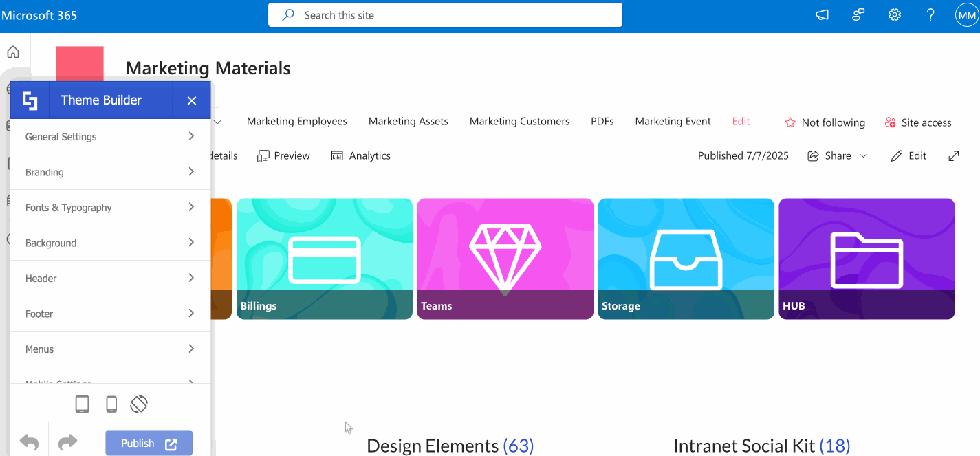Click Preview in the page toolbar

tap(283, 156)
